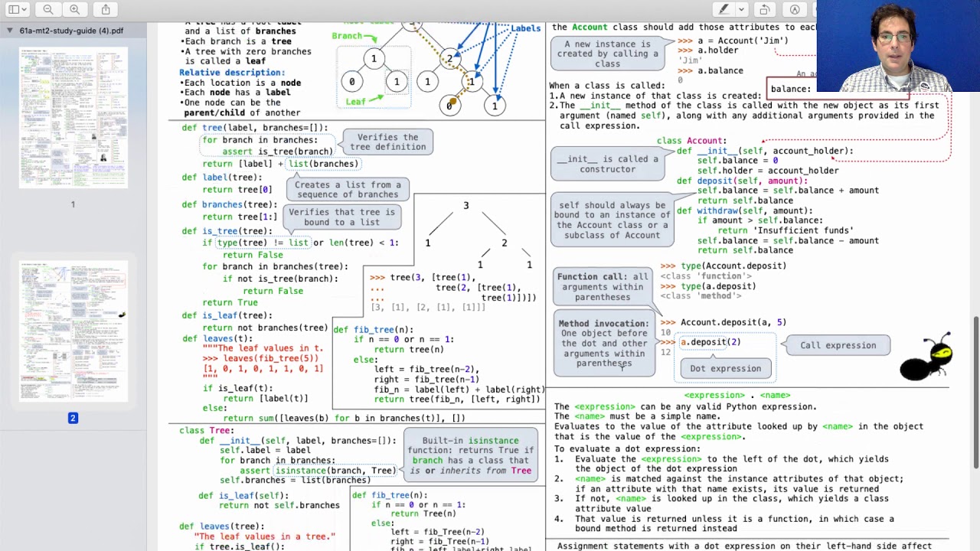Rotate the page with the rotate button

(764, 9)
